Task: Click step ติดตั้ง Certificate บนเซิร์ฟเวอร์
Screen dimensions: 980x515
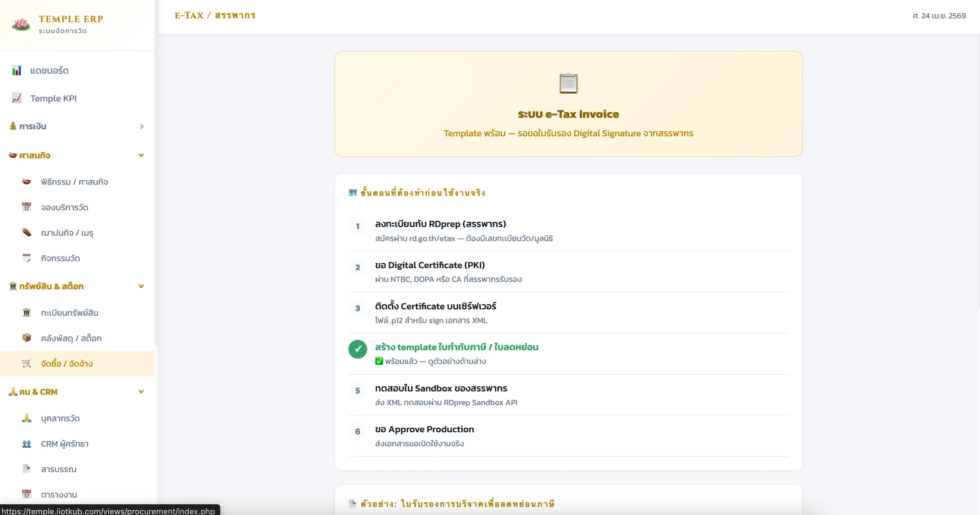Action: tap(435, 306)
